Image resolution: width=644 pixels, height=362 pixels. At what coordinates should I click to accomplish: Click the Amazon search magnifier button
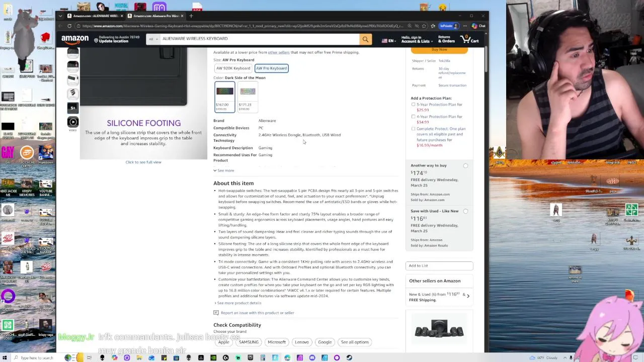[365, 39]
